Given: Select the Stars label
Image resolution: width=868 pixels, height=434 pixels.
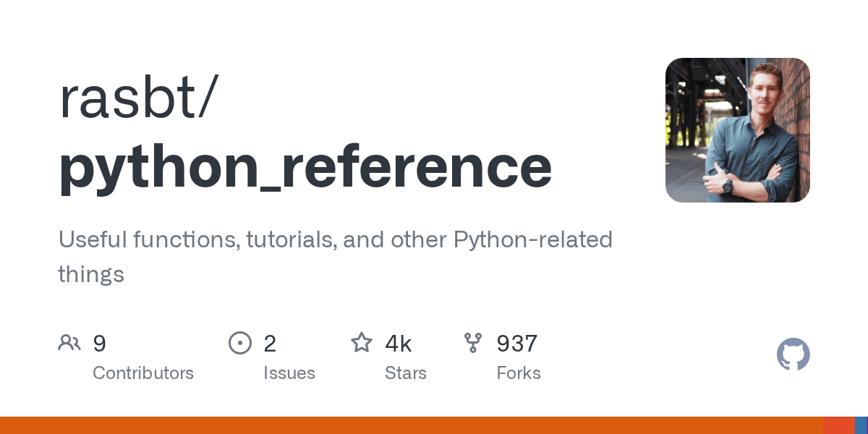Looking at the screenshot, I should pos(406,373).
